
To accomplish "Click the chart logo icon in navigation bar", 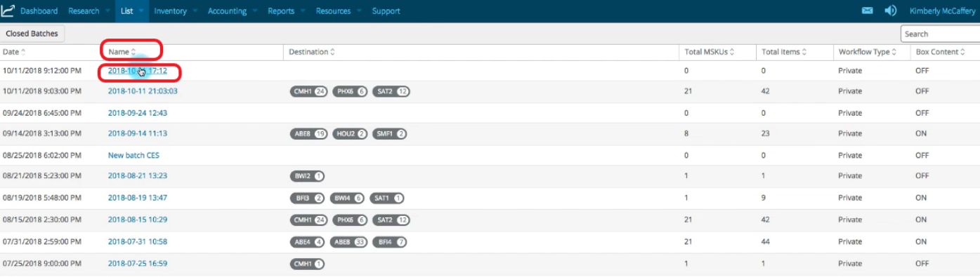I will point(8,11).
